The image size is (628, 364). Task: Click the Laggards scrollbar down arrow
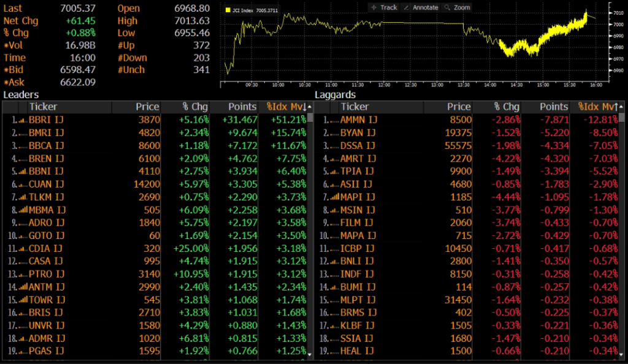coord(621,354)
